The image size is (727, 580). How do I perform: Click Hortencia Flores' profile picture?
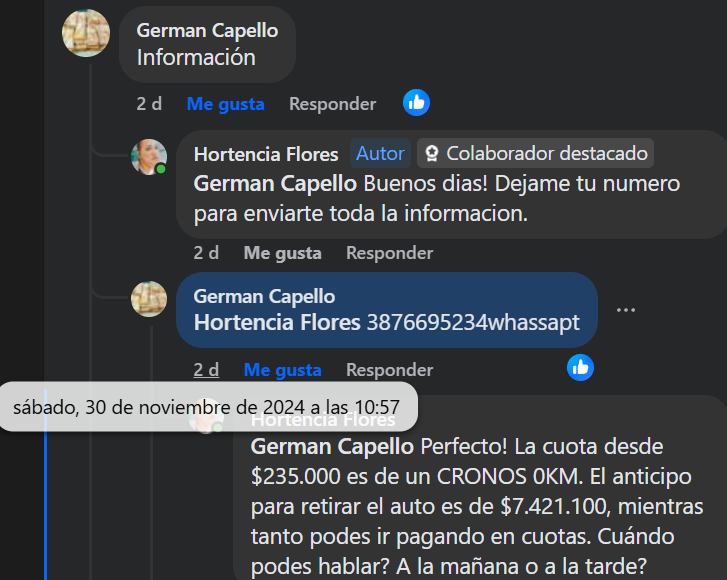tap(149, 156)
